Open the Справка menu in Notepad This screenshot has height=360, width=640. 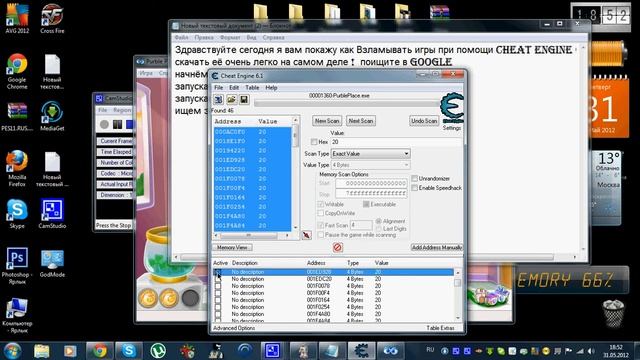pos(273,37)
